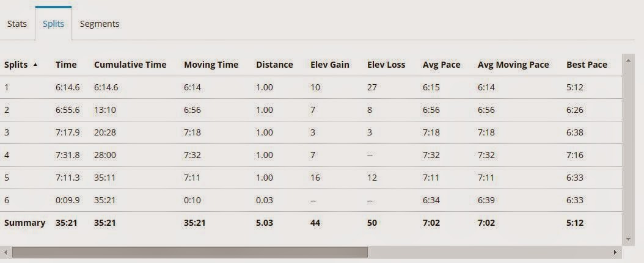Image resolution: width=644 pixels, height=263 pixels.
Task: Click the vertical scrollbar up arrow
Action: (628, 61)
